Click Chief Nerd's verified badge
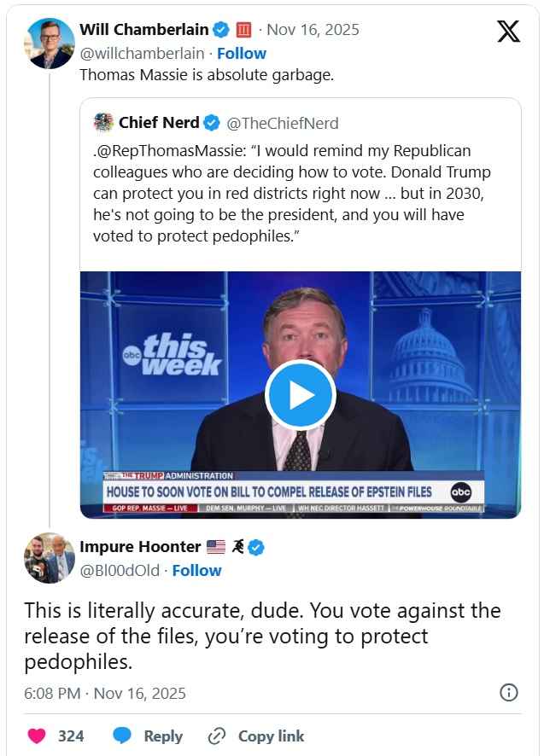544x756 pixels. pos(211,123)
